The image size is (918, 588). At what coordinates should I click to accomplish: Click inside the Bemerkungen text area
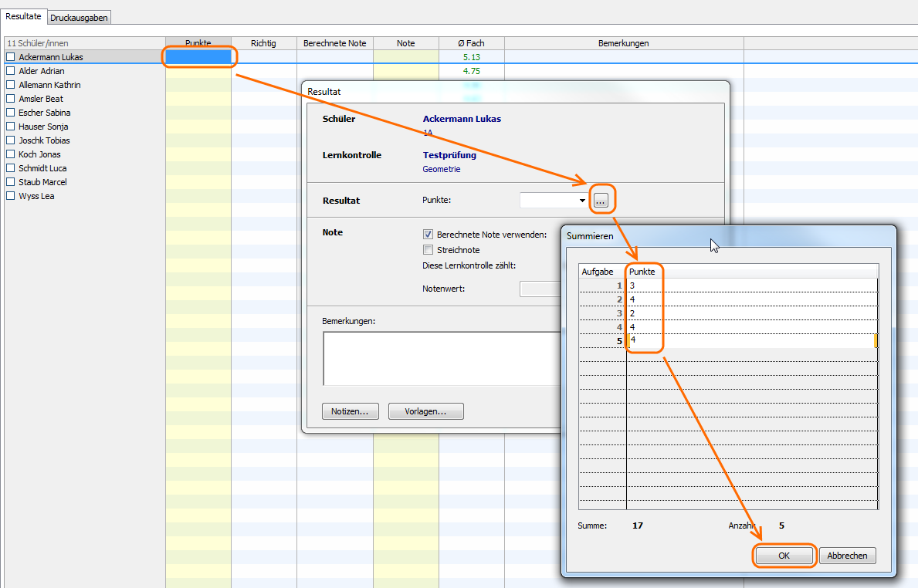(x=440, y=358)
